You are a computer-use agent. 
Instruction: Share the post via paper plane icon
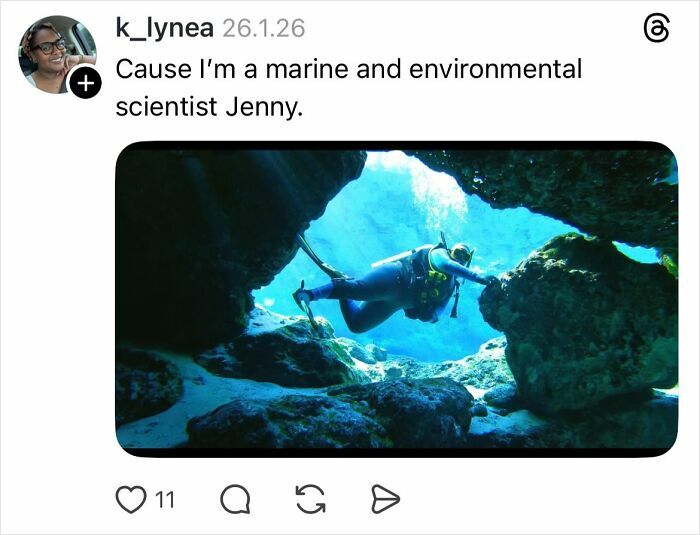click(385, 498)
